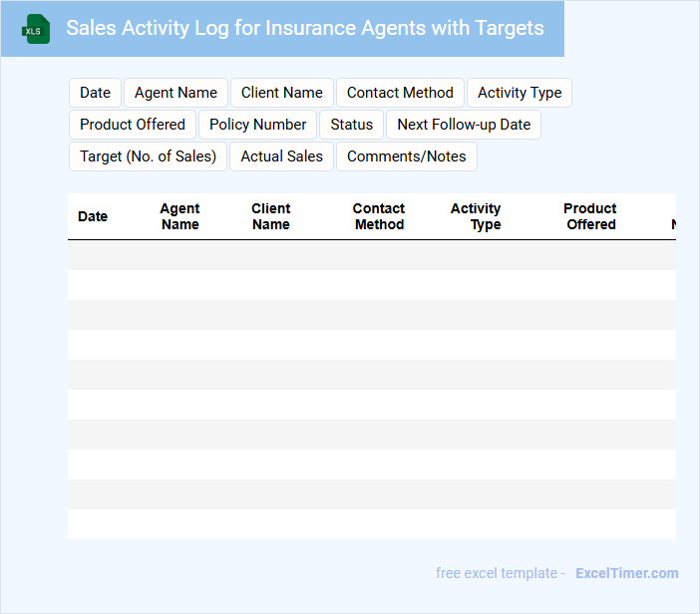Click the Policy Number tag
This screenshot has height=614, width=700.
click(257, 125)
